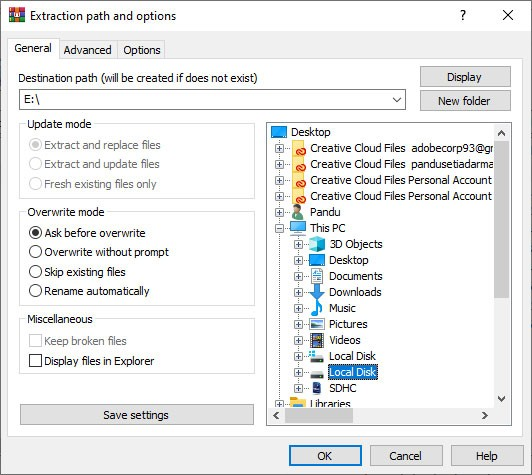The height and width of the screenshot is (475, 532).
Task: Open the Destination path dropdown
Action: pyautogui.click(x=397, y=100)
